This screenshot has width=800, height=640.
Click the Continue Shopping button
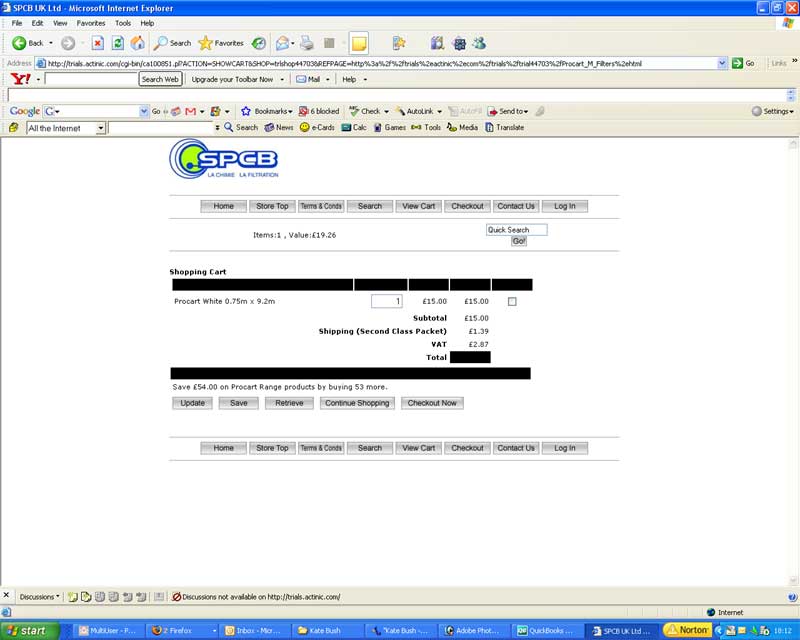[357, 403]
